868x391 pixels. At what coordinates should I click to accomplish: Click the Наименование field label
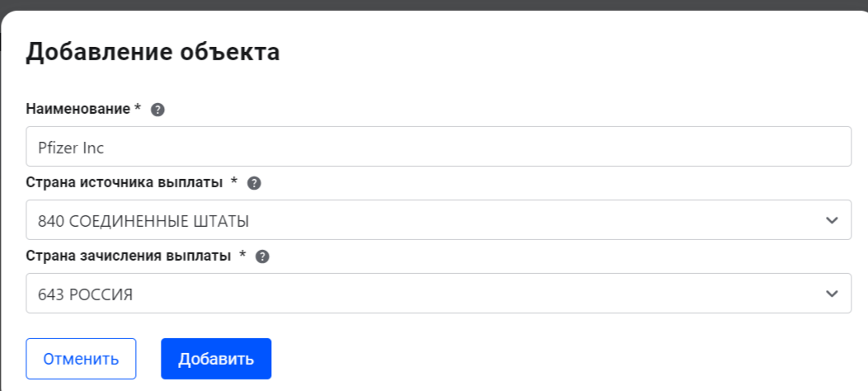coord(78,109)
